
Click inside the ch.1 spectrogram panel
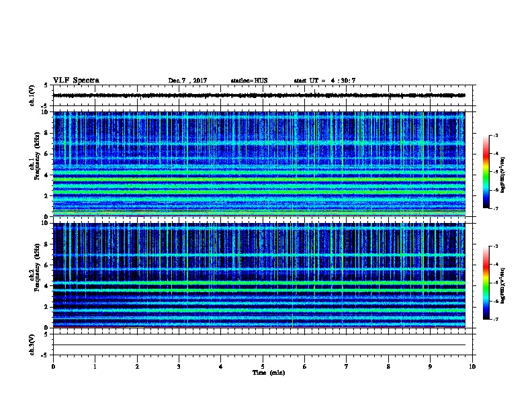pos(259,164)
